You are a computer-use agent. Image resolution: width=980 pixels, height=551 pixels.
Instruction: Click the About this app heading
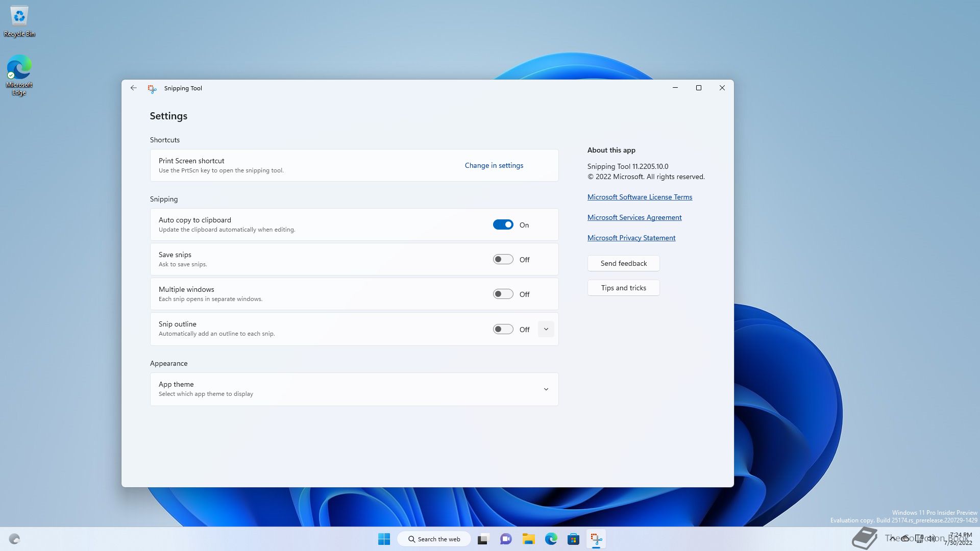coord(611,150)
